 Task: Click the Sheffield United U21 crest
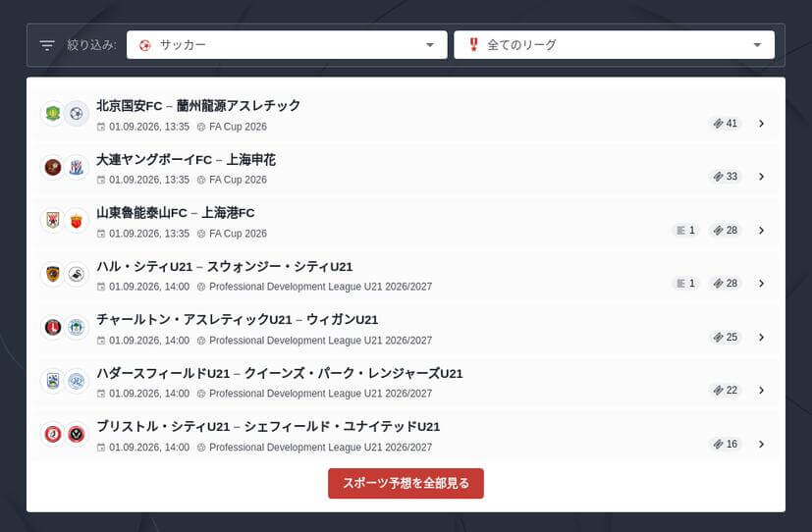(x=77, y=434)
